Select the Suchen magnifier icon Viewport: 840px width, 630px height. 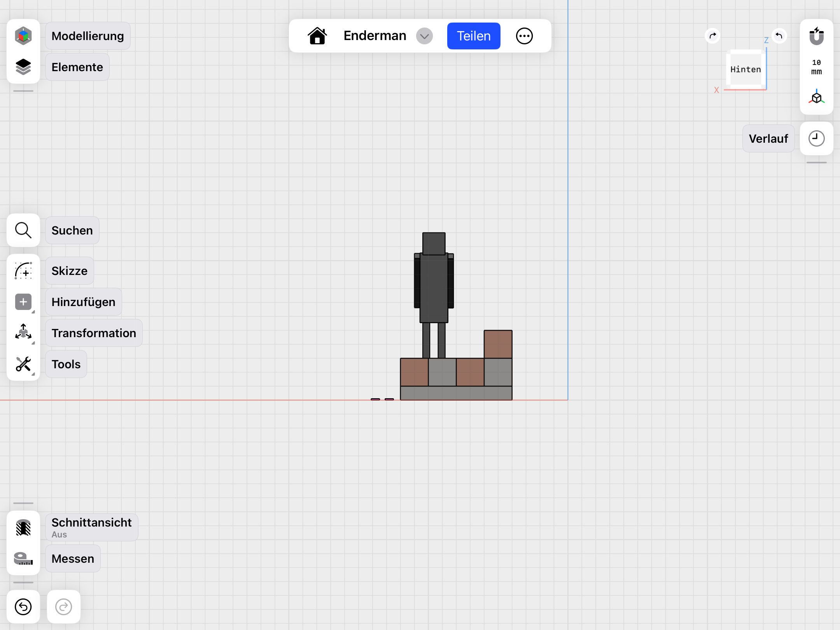pyautogui.click(x=23, y=230)
